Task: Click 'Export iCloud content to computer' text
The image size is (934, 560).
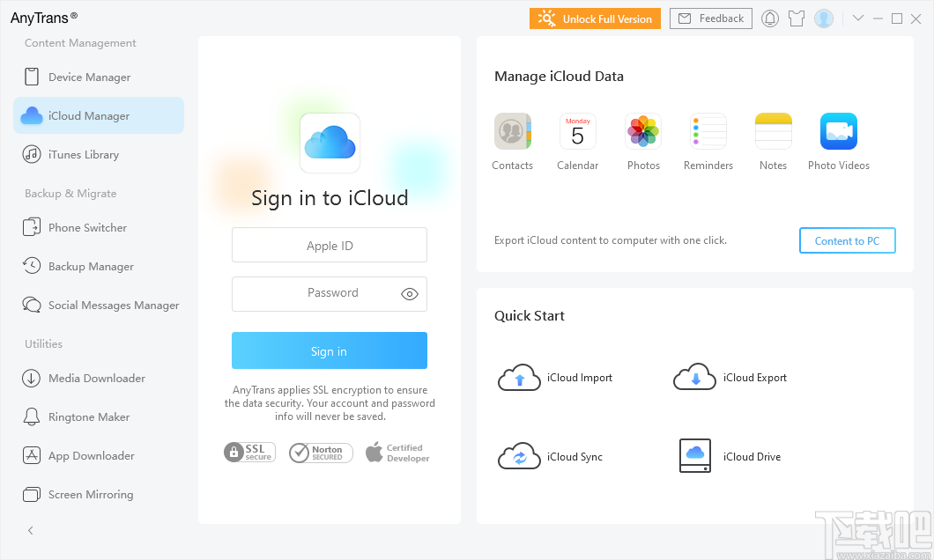Action: pos(611,240)
